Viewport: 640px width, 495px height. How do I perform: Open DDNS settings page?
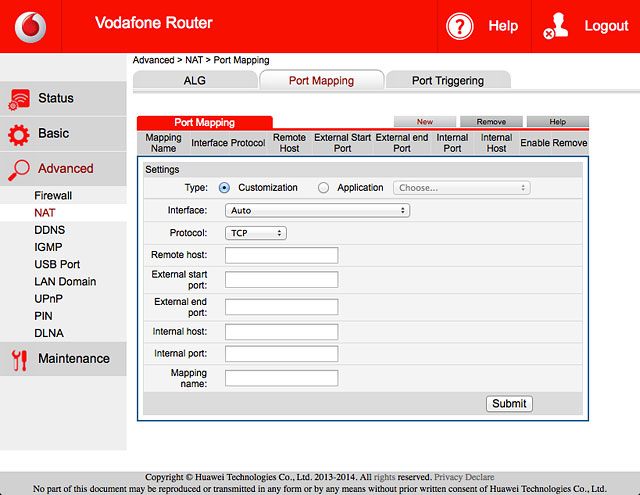click(x=49, y=230)
